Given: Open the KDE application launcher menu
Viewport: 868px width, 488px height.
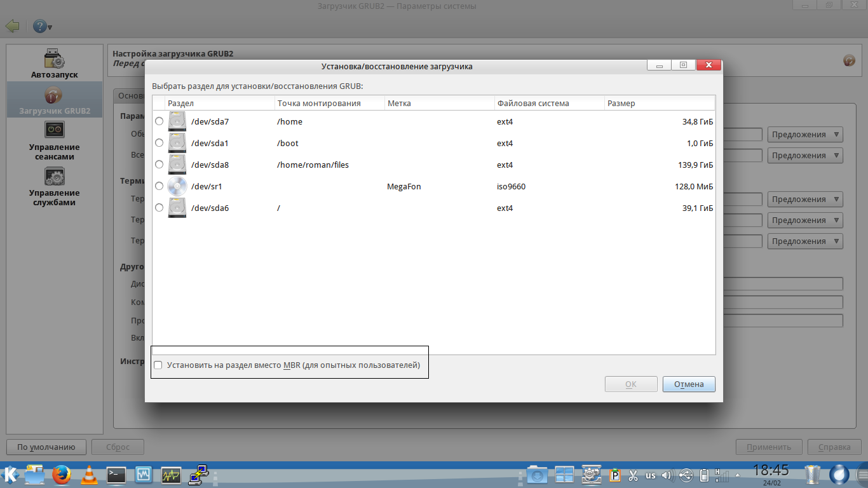Looking at the screenshot, I should click(11, 474).
